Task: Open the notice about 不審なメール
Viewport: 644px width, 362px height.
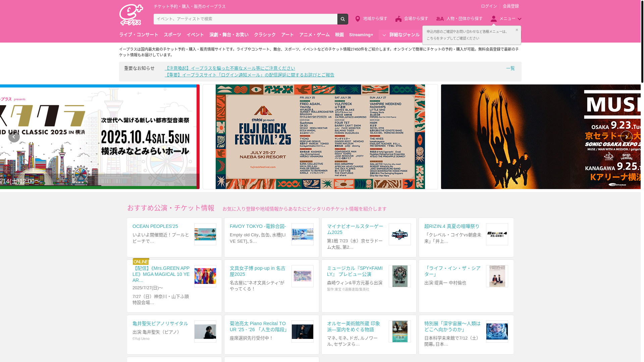Action: pyautogui.click(x=230, y=68)
